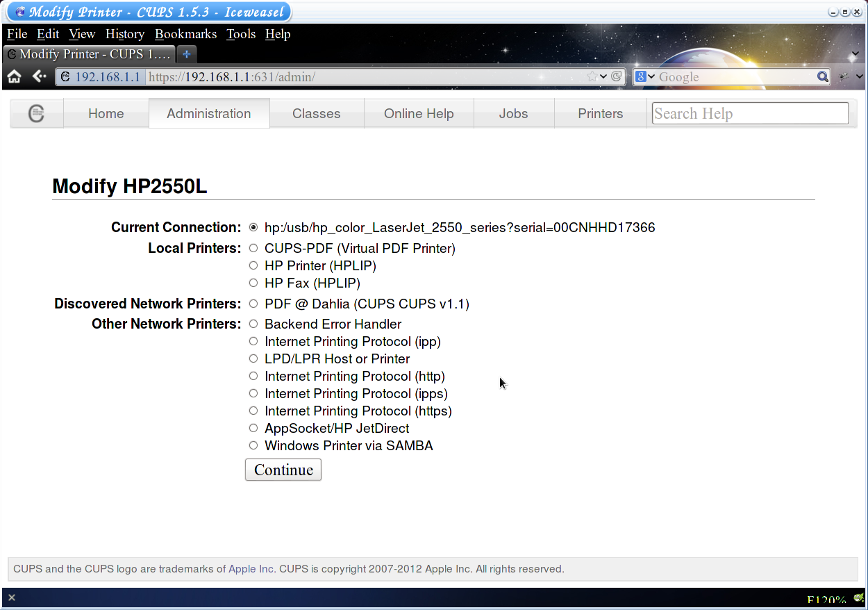The height and width of the screenshot is (610, 868).
Task: Open the Online Help tab
Action: pos(419,113)
